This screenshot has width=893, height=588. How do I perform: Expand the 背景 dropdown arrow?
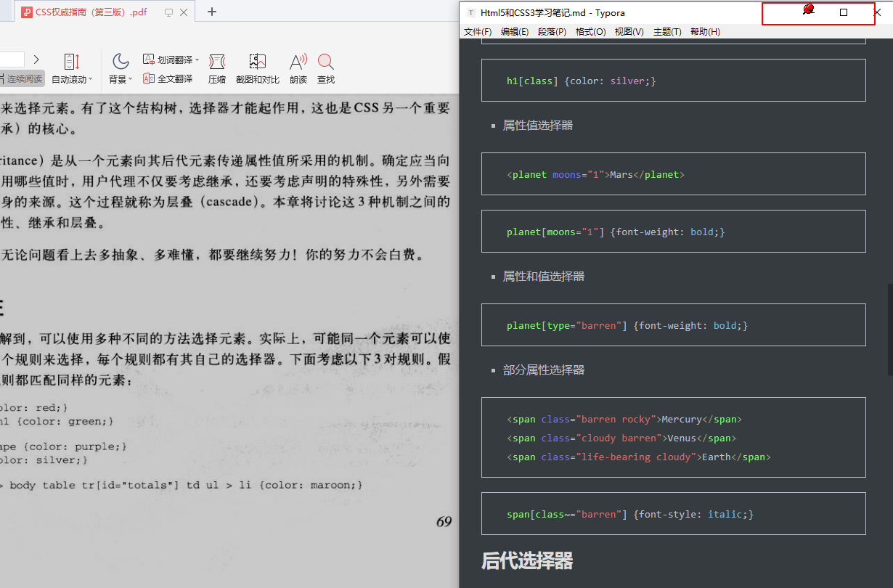[131, 80]
